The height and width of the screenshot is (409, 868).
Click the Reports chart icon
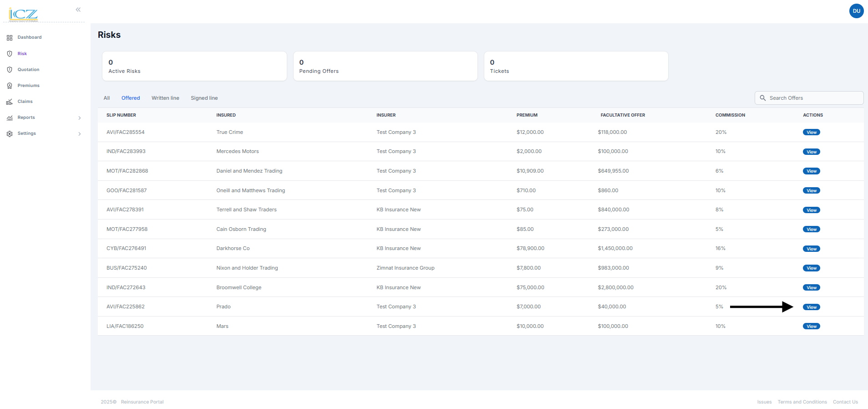click(10, 118)
